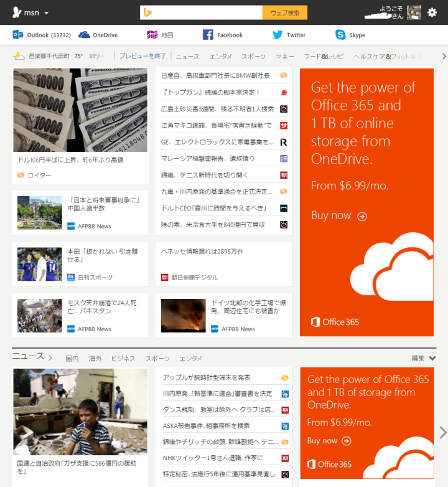The height and width of the screenshot is (487, 448).
Task: Open the settings gear icon
Action: click(432, 12)
